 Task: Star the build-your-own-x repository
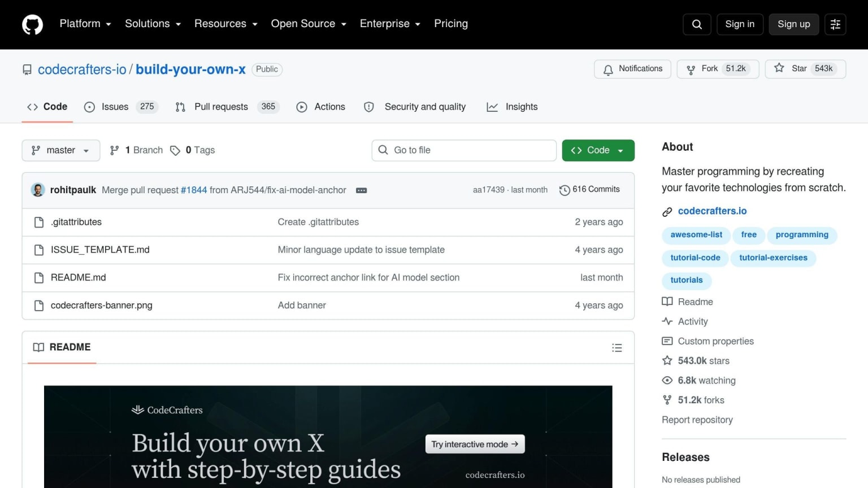805,69
